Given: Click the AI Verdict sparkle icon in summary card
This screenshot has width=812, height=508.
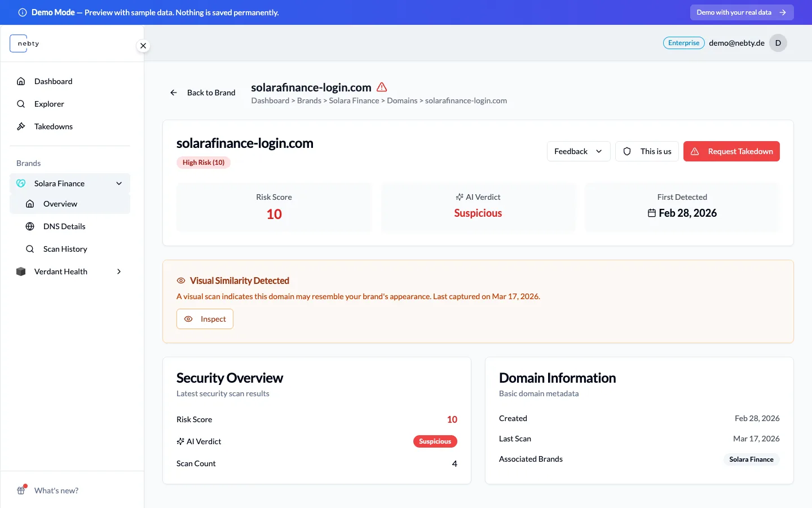Looking at the screenshot, I should coord(460,197).
